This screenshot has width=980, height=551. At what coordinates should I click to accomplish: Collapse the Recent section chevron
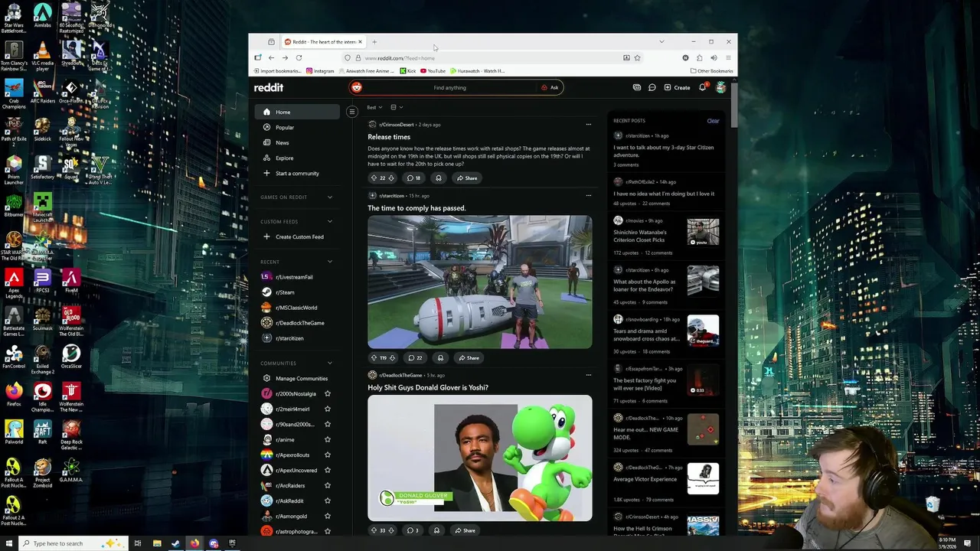(x=330, y=262)
